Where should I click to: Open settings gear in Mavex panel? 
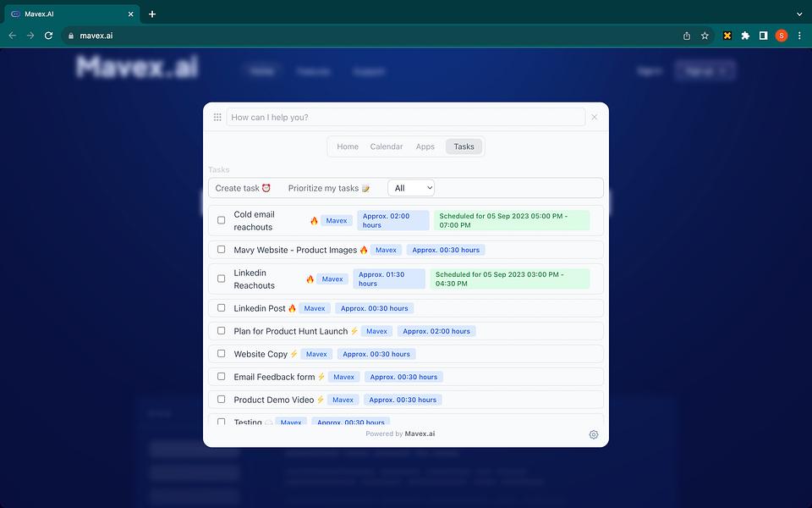tap(594, 434)
